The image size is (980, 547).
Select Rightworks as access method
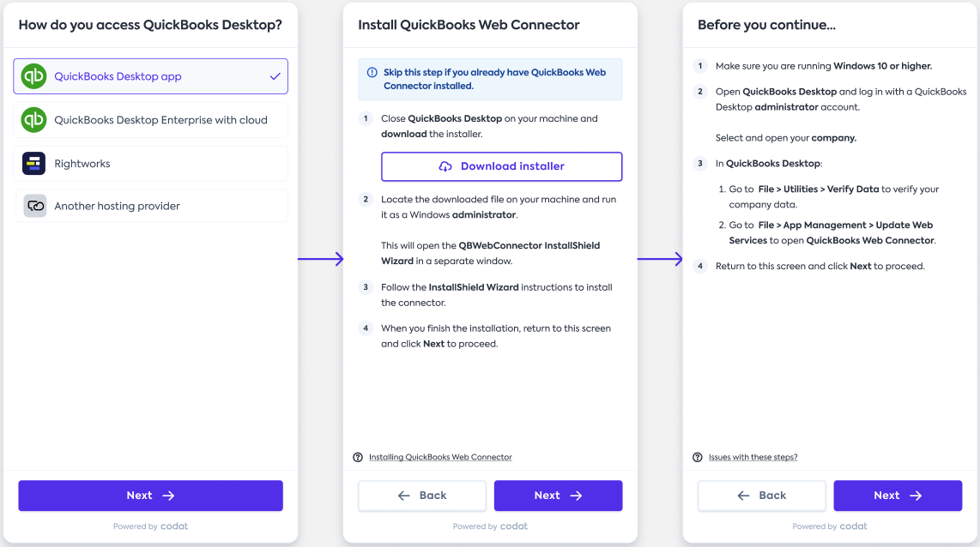[x=150, y=164]
